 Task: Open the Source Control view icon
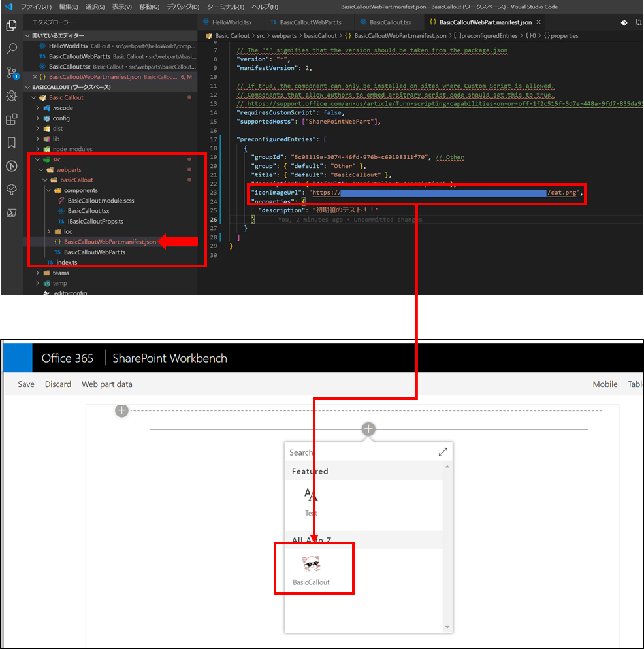coord(12,73)
